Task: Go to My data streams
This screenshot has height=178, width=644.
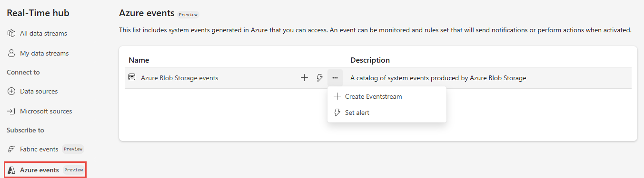Action: coord(44,53)
